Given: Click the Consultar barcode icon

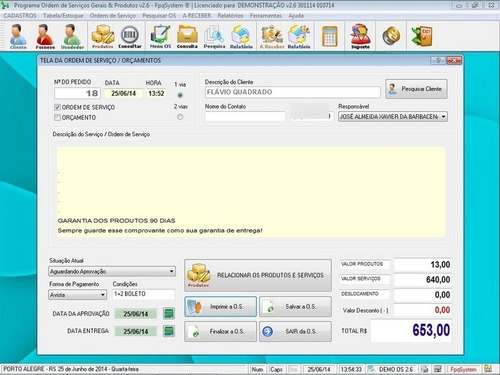Looking at the screenshot, I should (x=130, y=36).
